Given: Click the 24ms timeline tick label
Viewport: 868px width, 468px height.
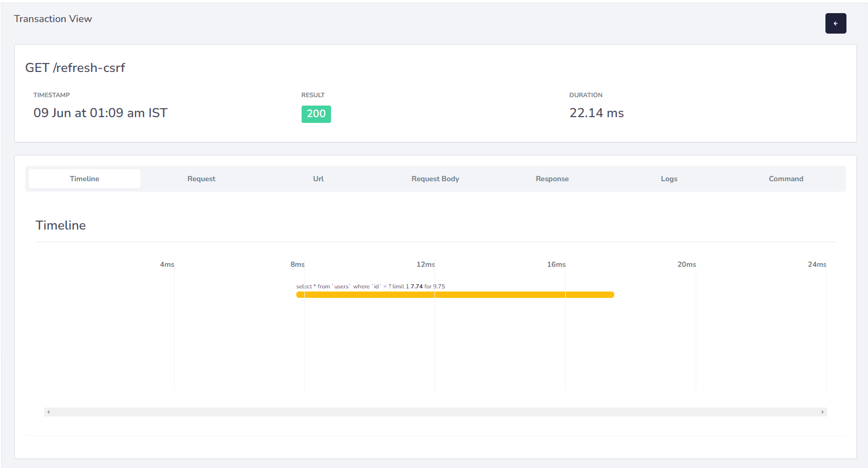Looking at the screenshot, I should pyautogui.click(x=817, y=264).
